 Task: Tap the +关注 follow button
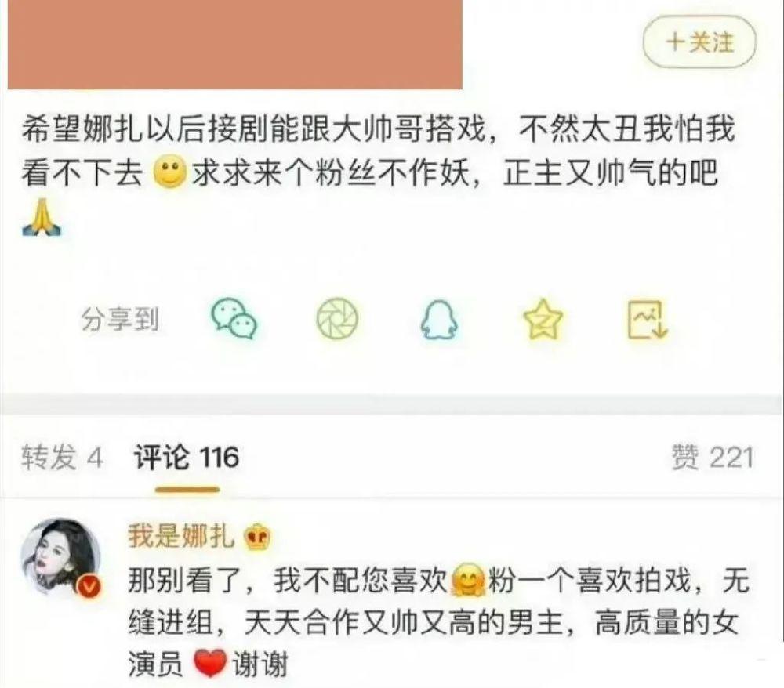tap(699, 42)
